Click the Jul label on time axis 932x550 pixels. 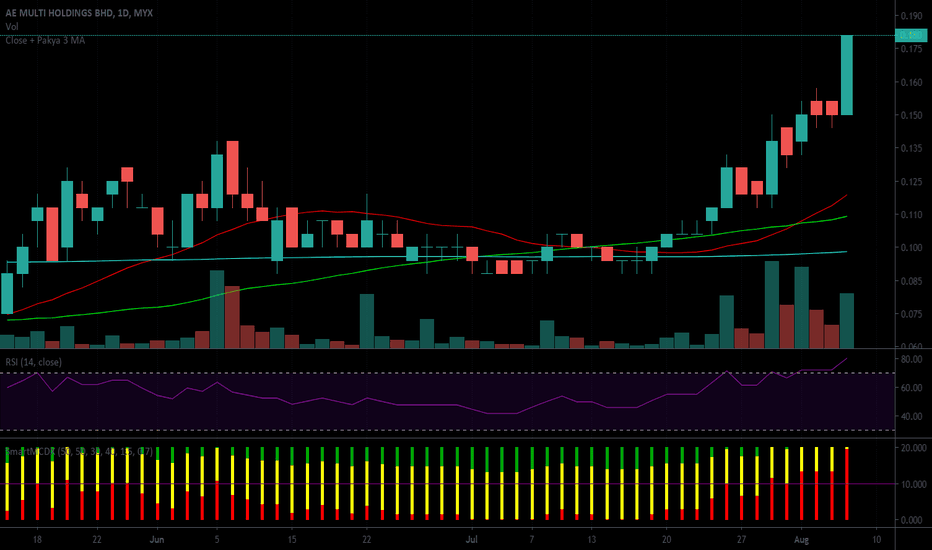(x=471, y=540)
